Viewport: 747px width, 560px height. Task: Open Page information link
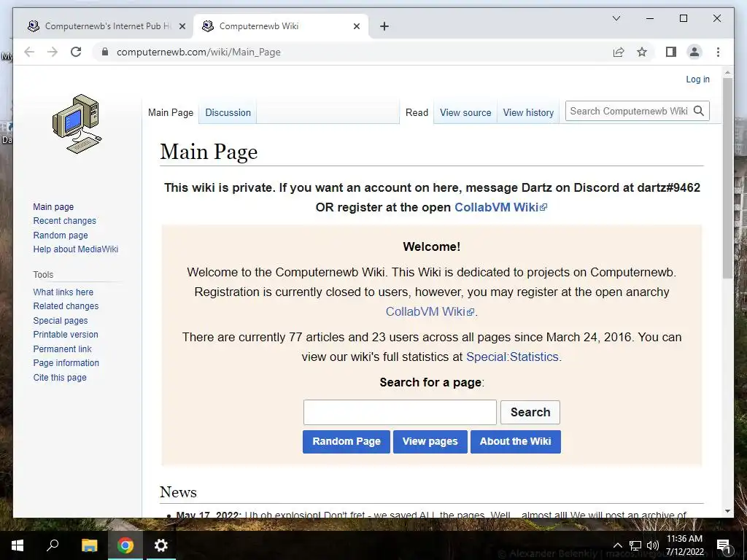coord(66,363)
